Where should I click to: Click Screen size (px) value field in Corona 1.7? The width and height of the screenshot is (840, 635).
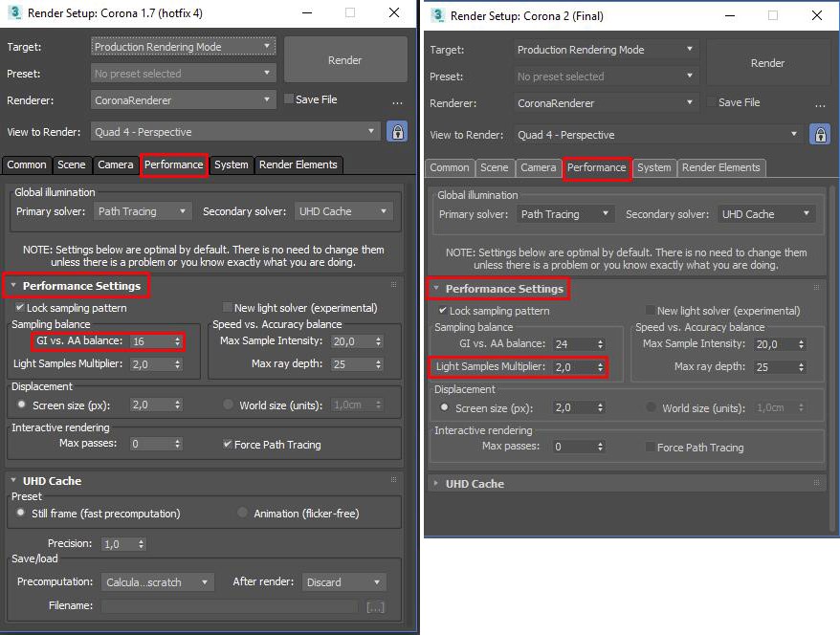pos(151,405)
